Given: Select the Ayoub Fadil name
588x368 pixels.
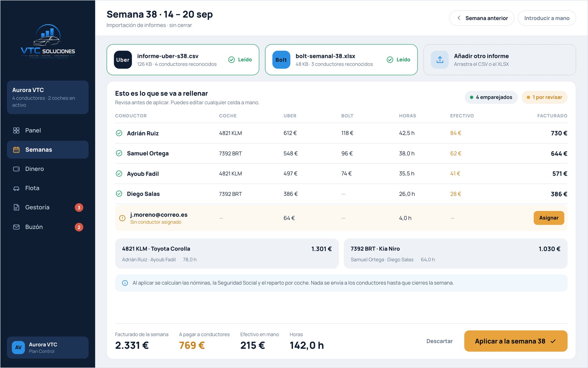Looking at the screenshot, I should click(143, 174).
